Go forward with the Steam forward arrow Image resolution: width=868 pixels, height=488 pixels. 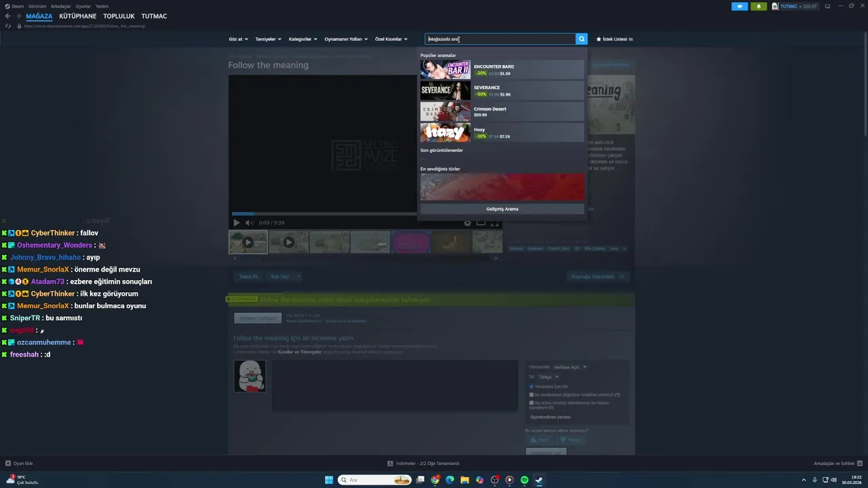(18, 16)
